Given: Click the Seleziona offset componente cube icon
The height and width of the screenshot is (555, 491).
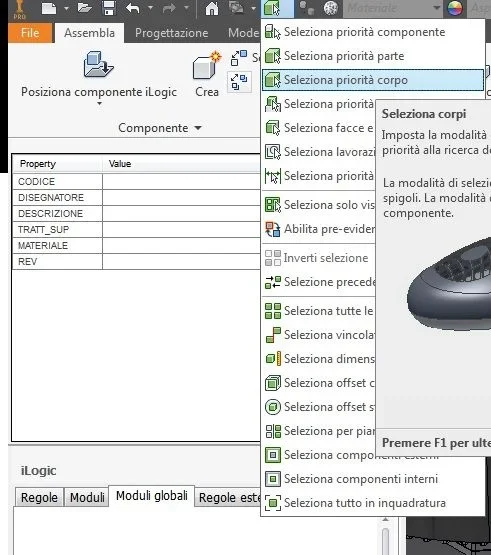Looking at the screenshot, I should (x=273, y=383).
